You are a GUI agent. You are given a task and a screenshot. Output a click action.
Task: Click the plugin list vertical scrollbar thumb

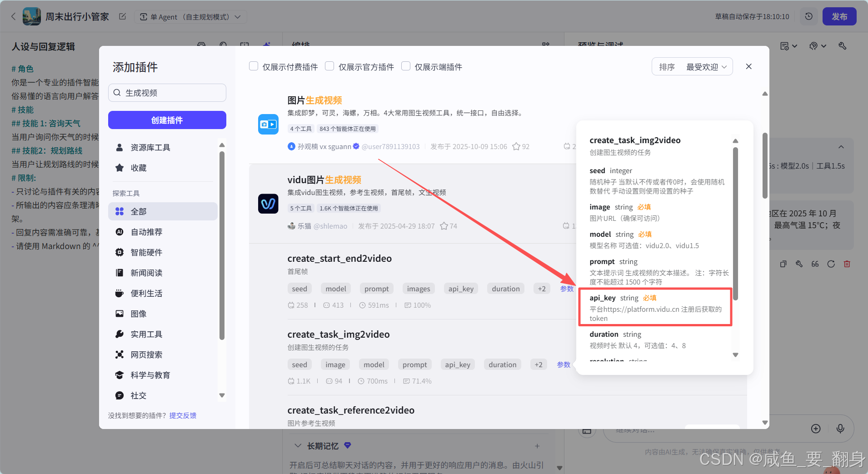pos(765,165)
